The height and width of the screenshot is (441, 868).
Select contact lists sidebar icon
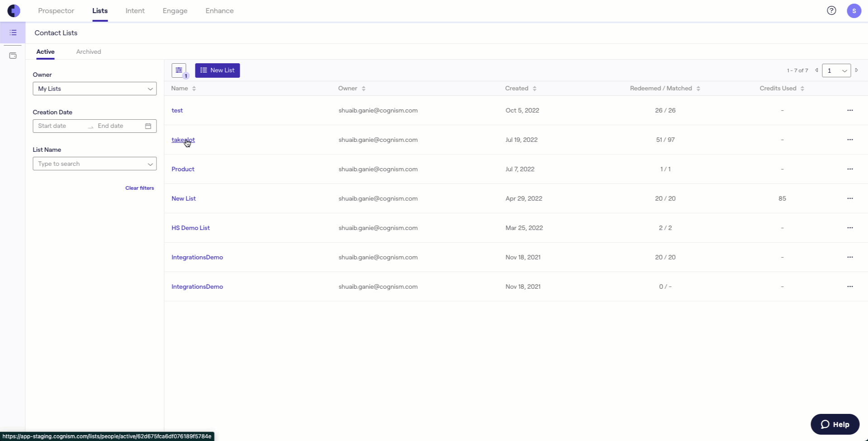pos(13,33)
